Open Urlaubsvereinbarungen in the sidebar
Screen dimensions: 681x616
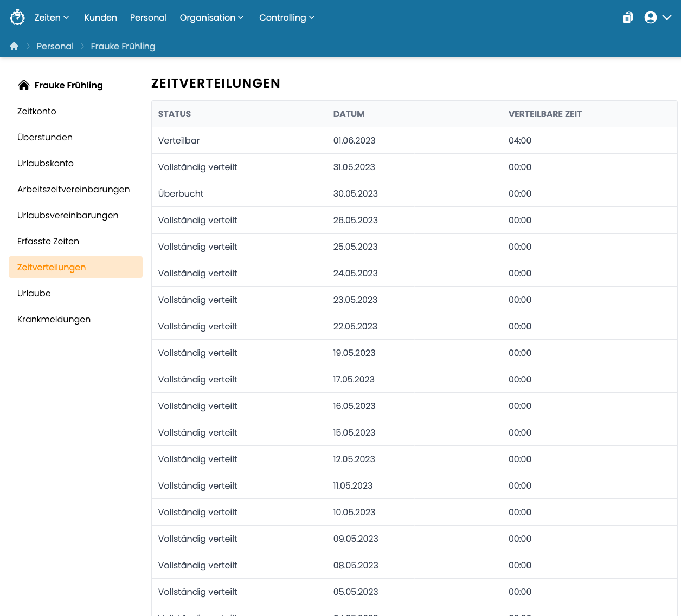(x=68, y=215)
